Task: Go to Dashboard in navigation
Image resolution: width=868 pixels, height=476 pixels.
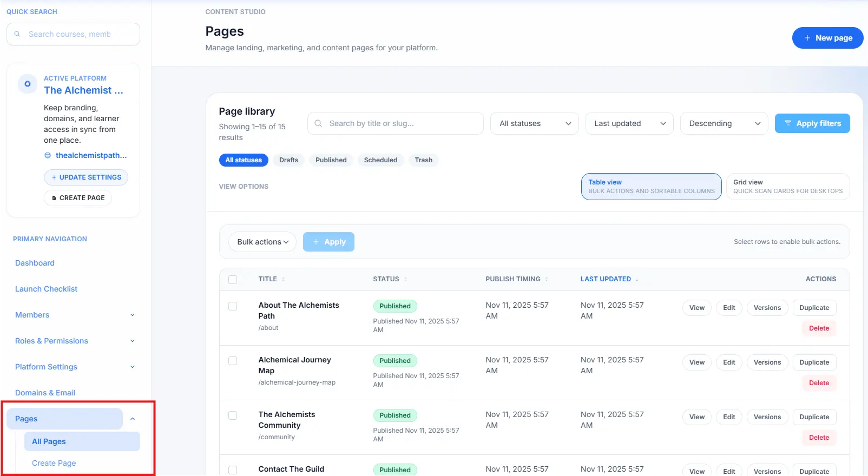Action: [x=35, y=263]
